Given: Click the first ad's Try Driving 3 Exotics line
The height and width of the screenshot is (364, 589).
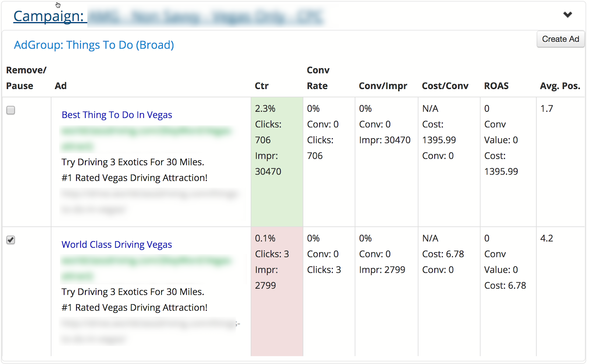Looking at the screenshot, I should coord(133,162).
